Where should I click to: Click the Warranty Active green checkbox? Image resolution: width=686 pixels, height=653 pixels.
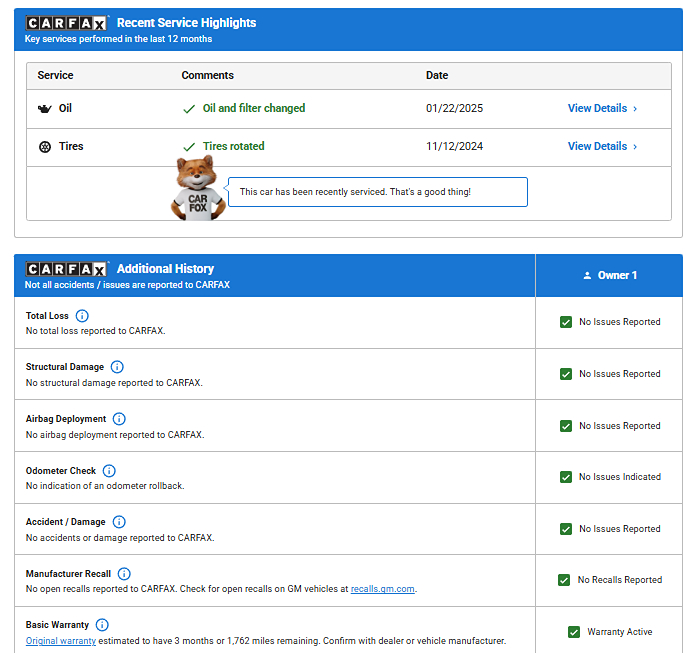574,632
